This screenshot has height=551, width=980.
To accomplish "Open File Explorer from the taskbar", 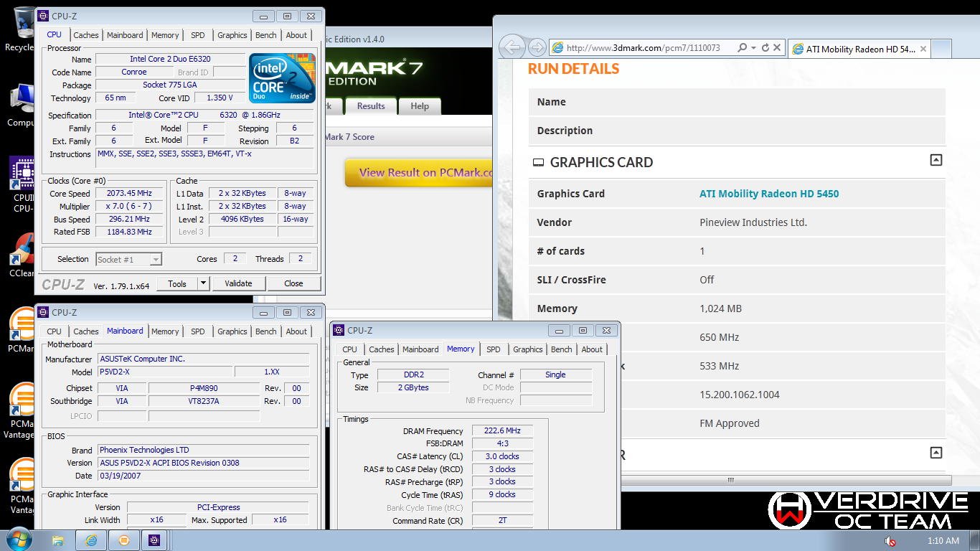I will (x=59, y=540).
